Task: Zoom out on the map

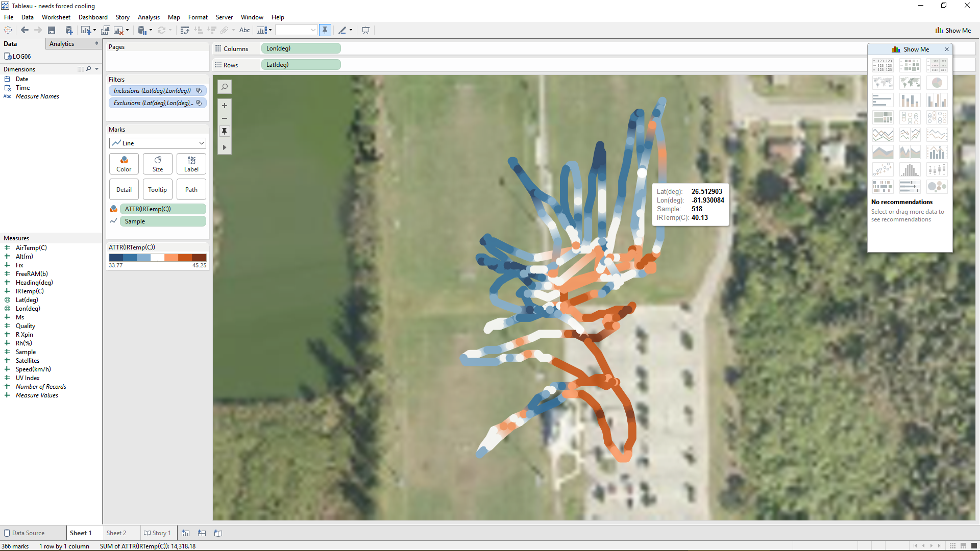Action: coord(225,118)
